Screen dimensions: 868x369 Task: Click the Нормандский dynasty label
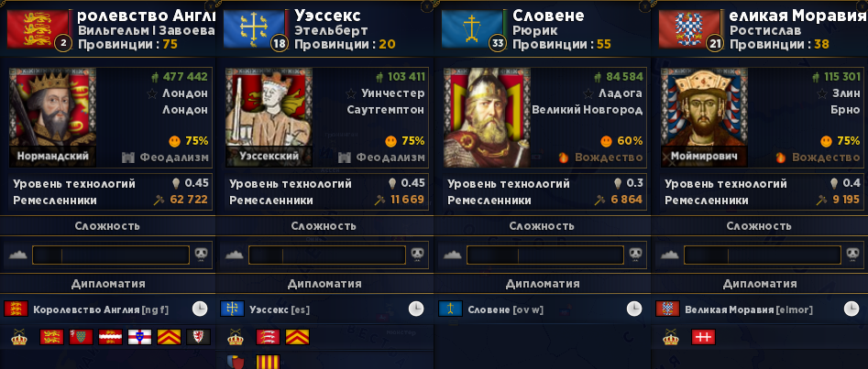click(x=53, y=156)
